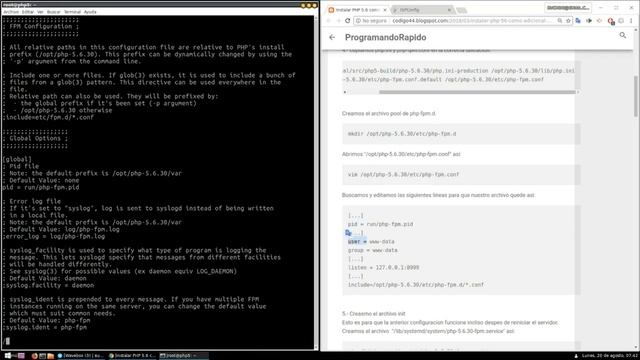Click the ;syslog.facility = daemon terminal line
The height and width of the screenshot is (360, 640).
[48, 285]
